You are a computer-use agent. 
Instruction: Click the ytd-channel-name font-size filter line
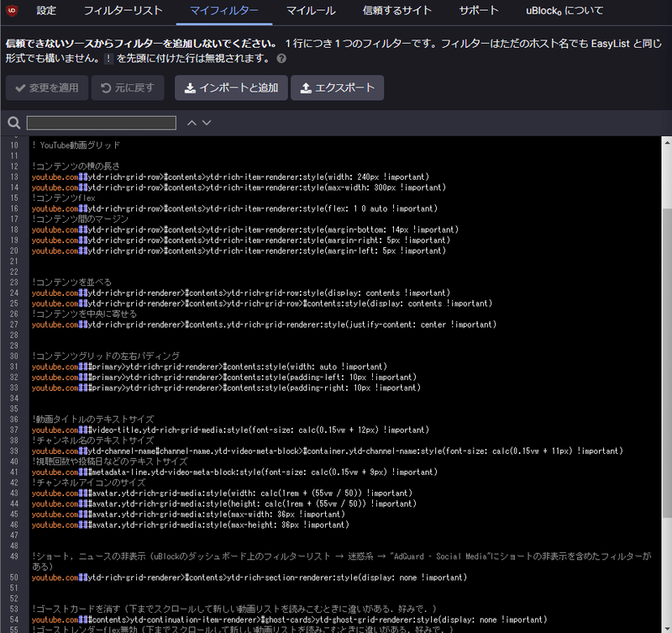(x=327, y=451)
